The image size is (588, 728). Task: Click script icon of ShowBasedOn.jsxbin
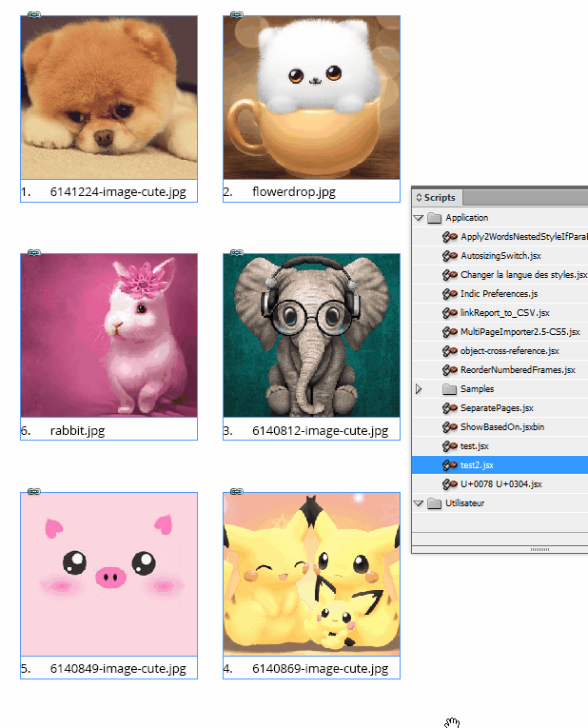450,427
